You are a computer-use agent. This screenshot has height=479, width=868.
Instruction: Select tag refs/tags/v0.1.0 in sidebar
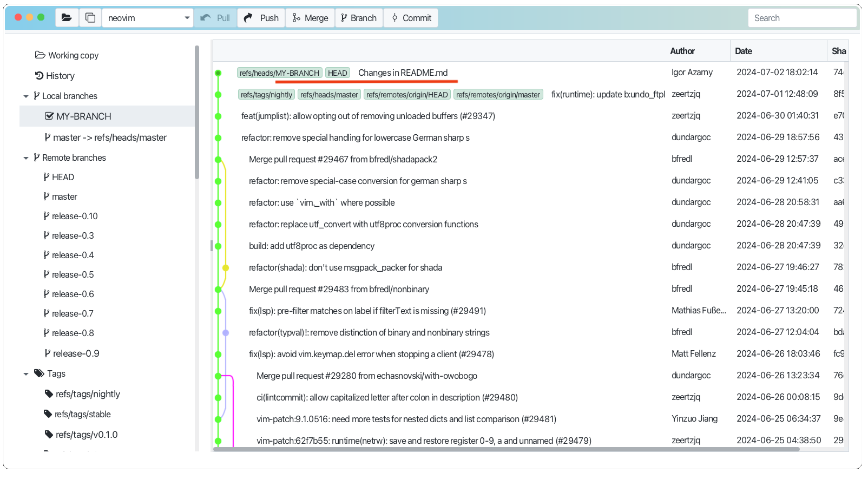[81, 435]
